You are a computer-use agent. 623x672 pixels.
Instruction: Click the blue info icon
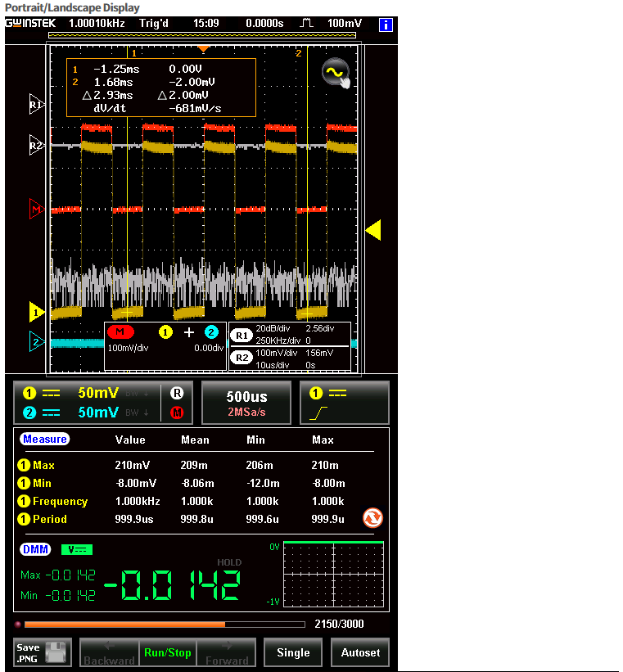point(386,25)
